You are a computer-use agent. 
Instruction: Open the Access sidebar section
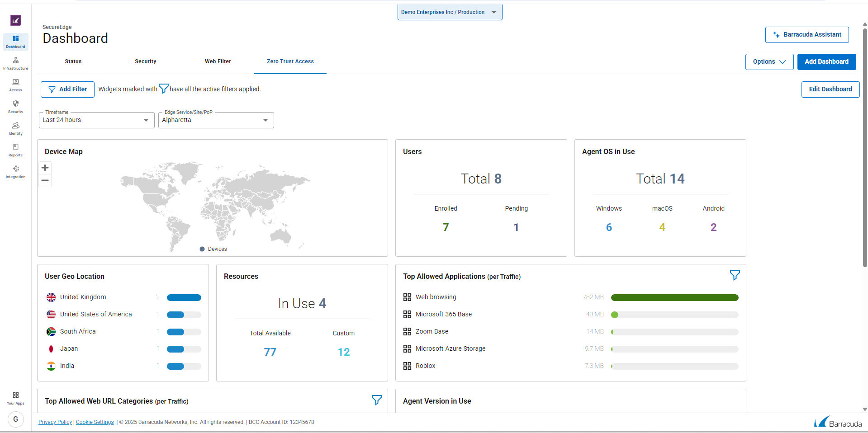pyautogui.click(x=15, y=85)
